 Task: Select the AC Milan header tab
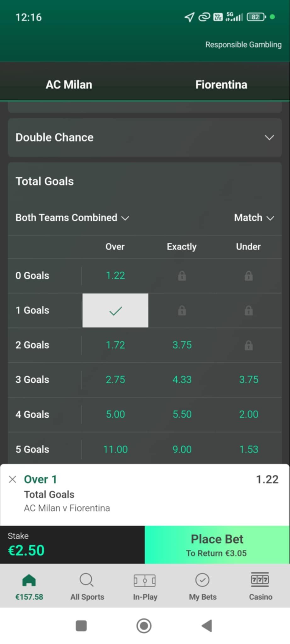(69, 85)
